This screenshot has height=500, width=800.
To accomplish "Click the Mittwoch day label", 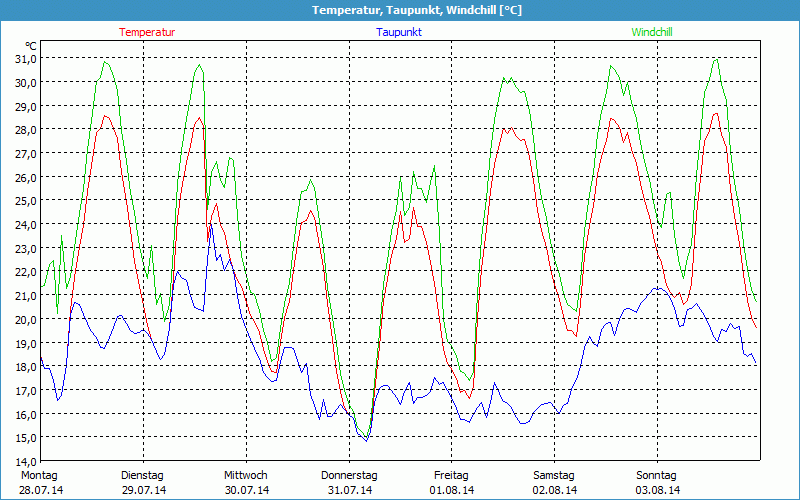I will pos(246,475).
